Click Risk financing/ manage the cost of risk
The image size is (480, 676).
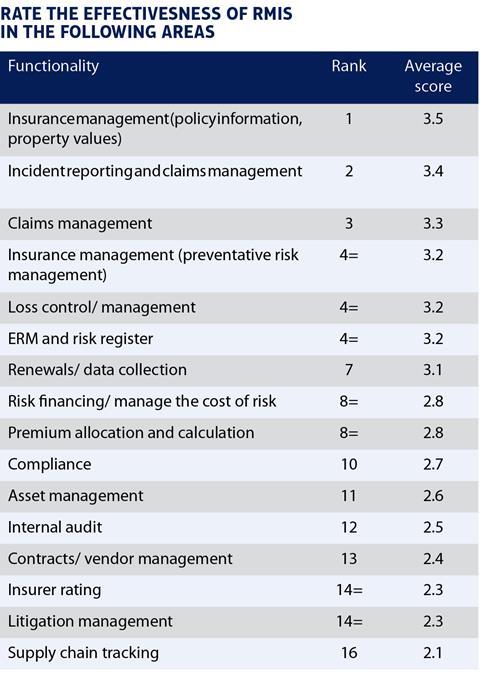[142, 401]
